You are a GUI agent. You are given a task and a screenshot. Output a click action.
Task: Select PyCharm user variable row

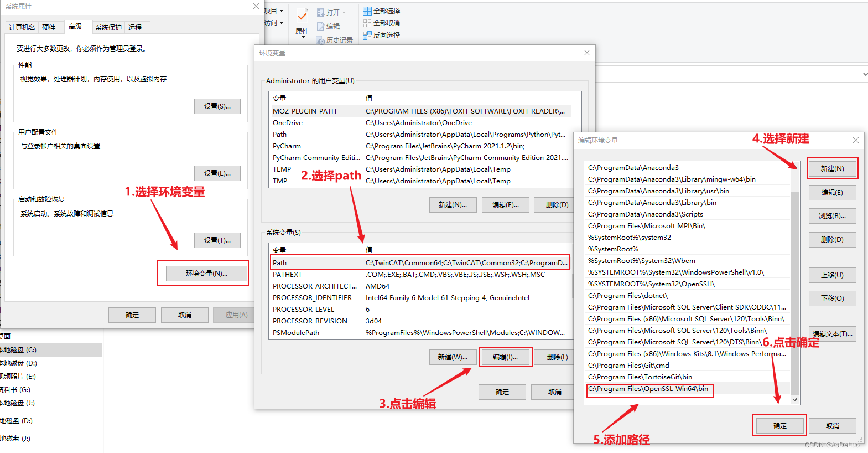420,146
